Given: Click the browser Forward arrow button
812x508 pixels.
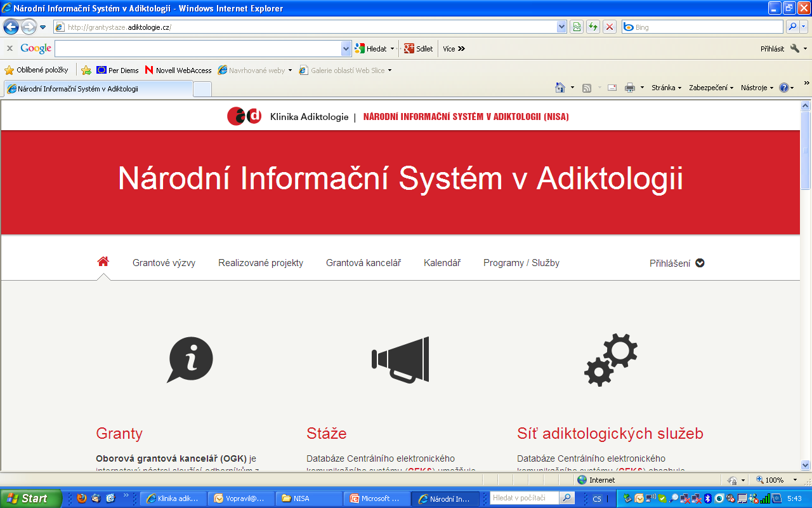Looking at the screenshot, I should [x=29, y=27].
